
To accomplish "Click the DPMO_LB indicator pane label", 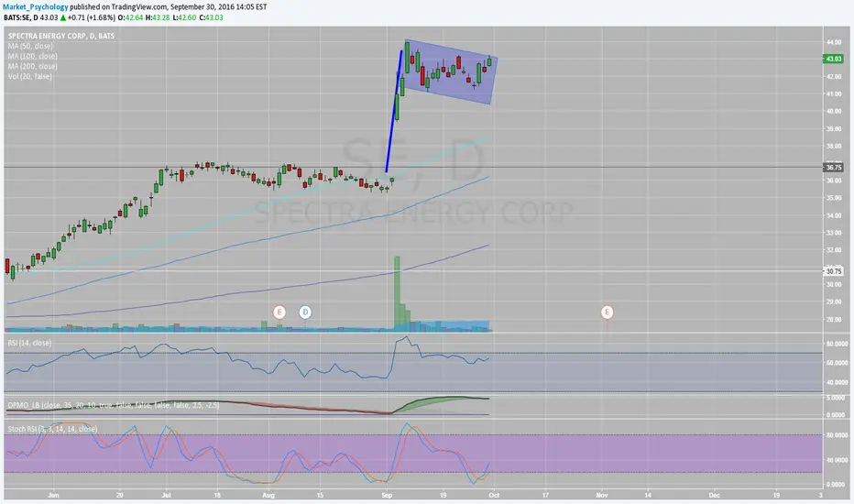I will [114, 405].
